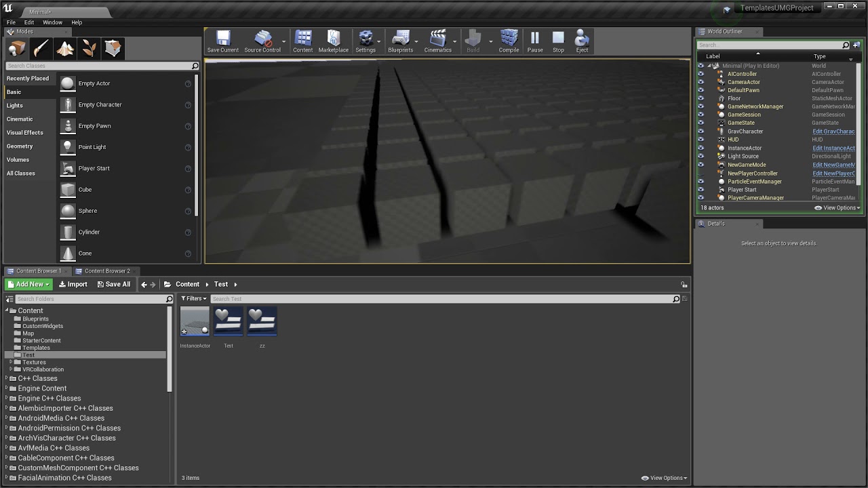Select the Player Start icon
This screenshot has height=488, width=868.
68,168
